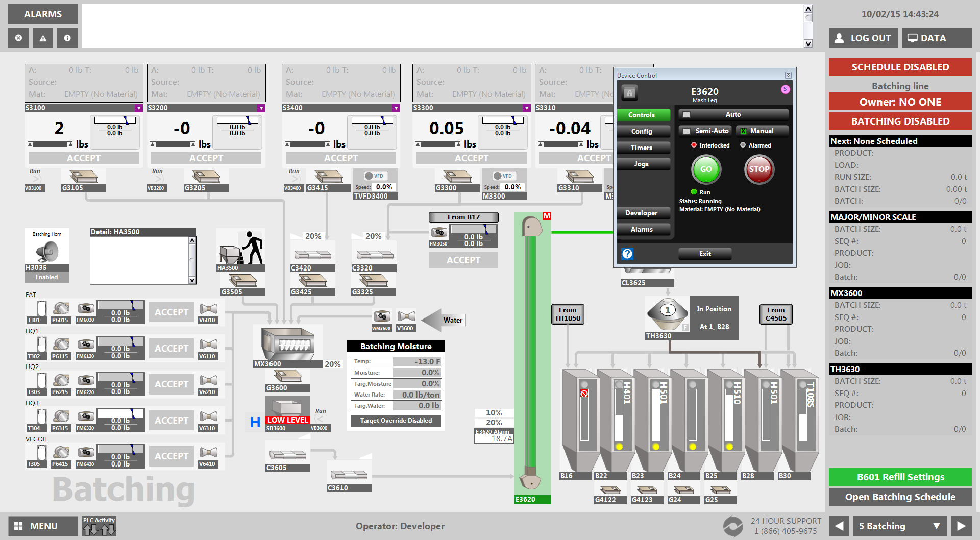
Task: Click the E3620 mash leg green bar
Action: click(x=531, y=352)
